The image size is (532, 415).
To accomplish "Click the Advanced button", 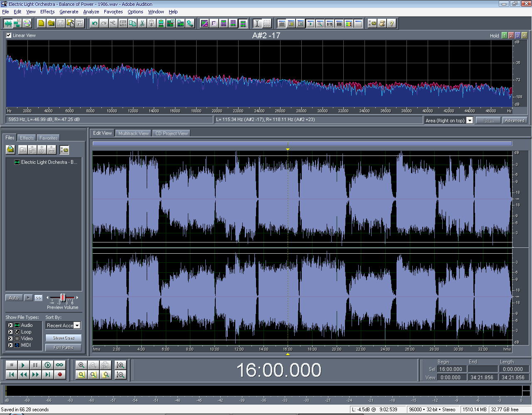I will [x=514, y=121].
